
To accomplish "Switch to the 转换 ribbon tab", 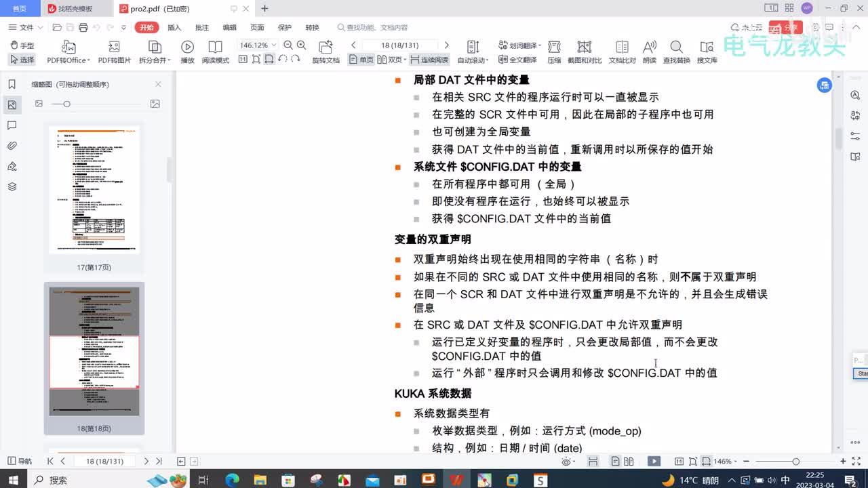I will pyautogui.click(x=312, y=27).
